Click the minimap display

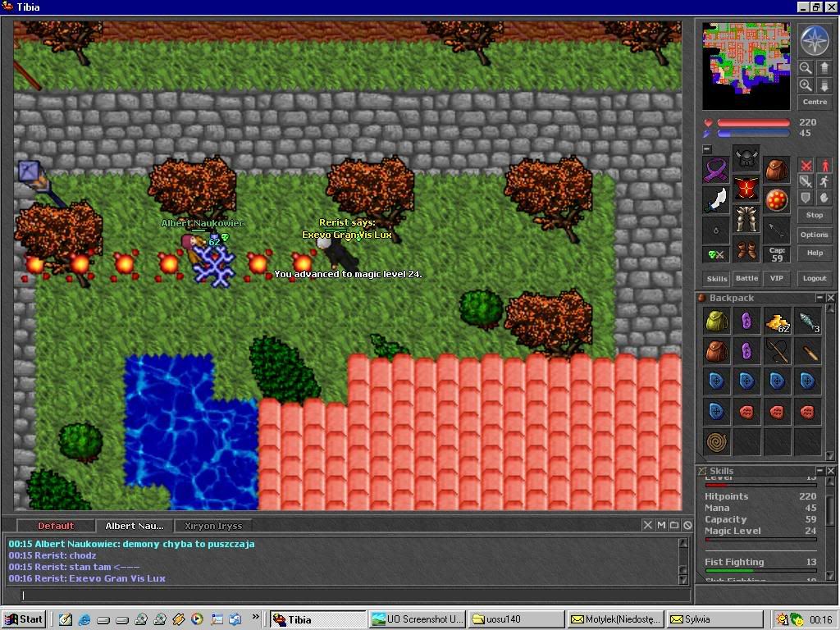746,66
